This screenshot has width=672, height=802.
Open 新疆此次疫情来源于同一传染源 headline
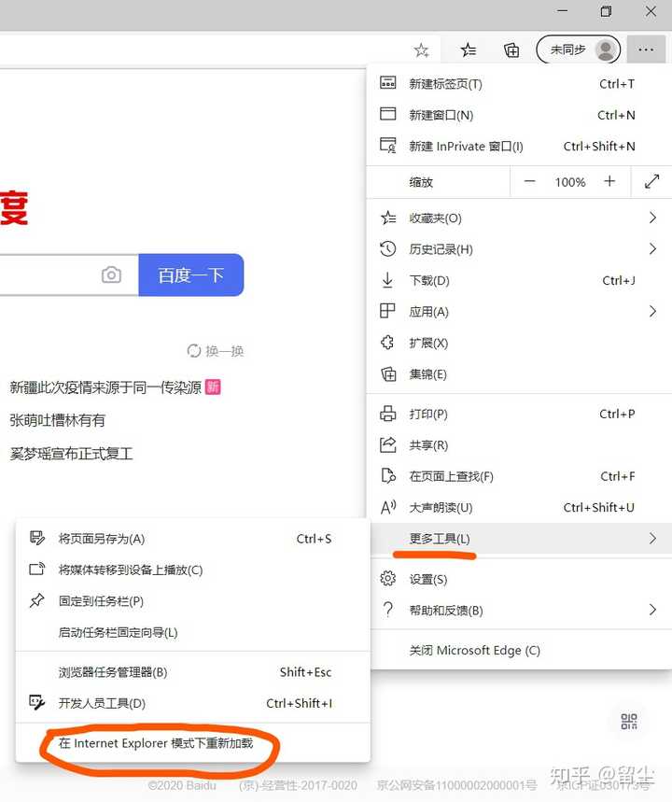click(105, 387)
